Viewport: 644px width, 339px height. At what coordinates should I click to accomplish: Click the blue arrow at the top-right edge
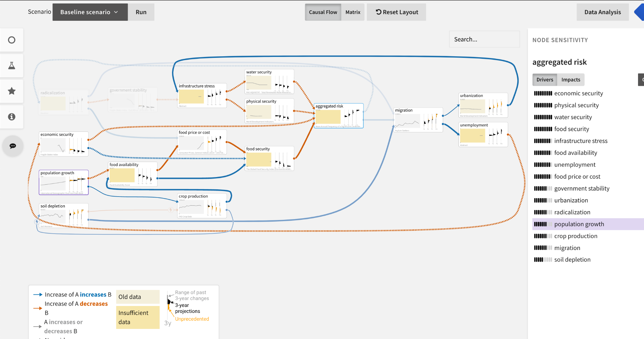[640, 12]
